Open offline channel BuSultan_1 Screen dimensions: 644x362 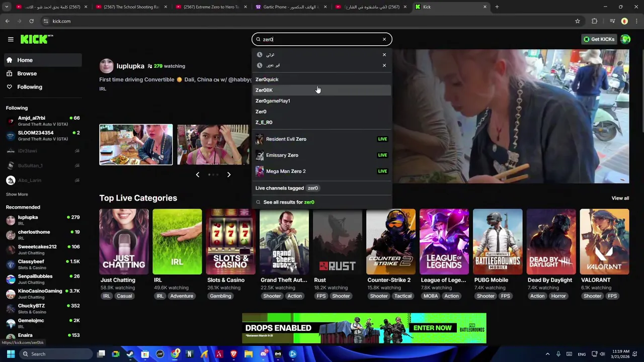42,165
